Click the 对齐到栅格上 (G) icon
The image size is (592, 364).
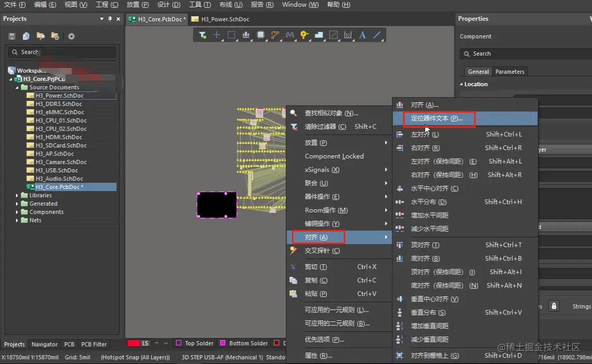coord(400,355)
